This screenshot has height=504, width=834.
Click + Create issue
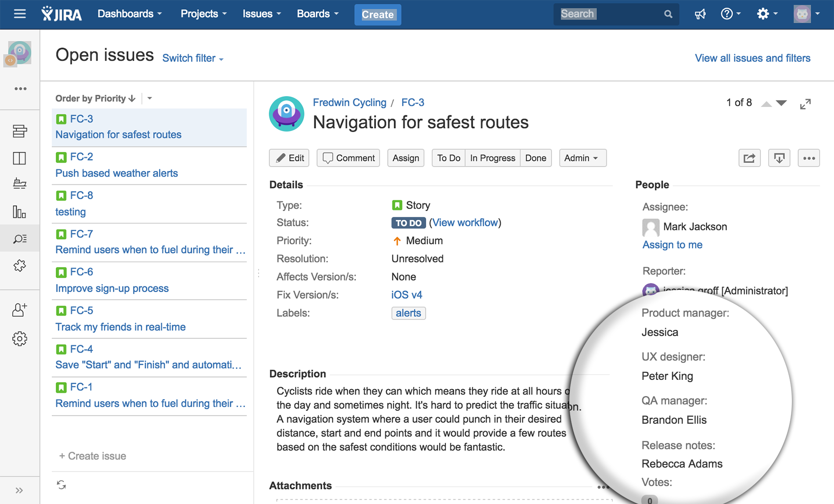[93, 456]
